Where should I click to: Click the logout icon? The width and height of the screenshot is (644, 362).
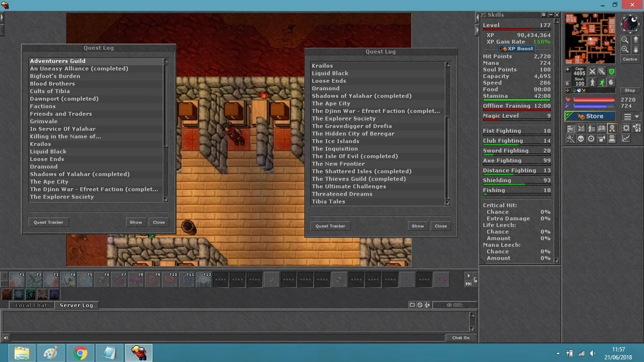point(637,128)
